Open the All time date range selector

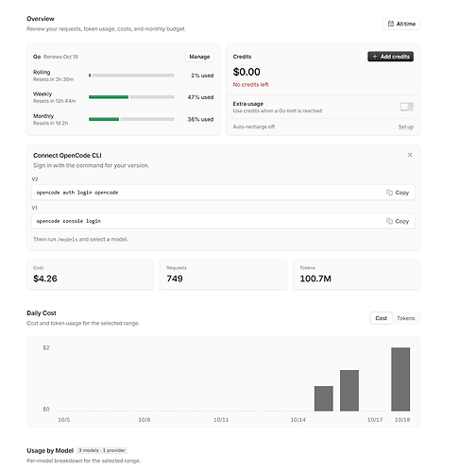point(401,24)
